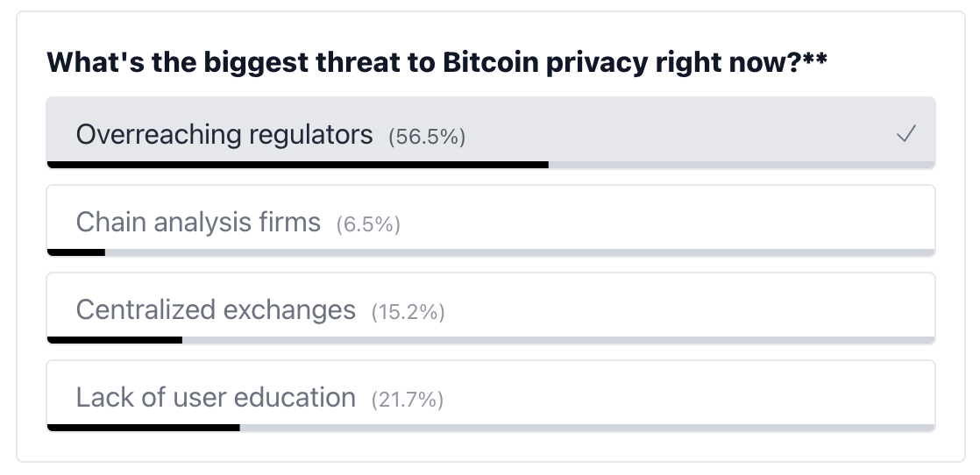Click the black segment of Chain analysis bar

(76, 252)
